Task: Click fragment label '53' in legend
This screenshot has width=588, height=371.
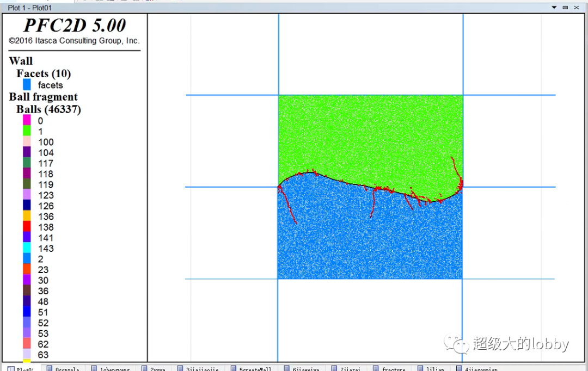Action: coord(43,333)
